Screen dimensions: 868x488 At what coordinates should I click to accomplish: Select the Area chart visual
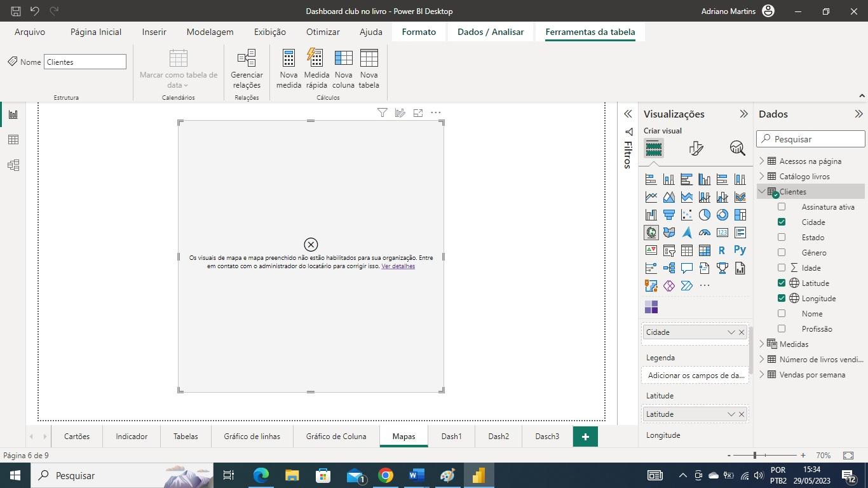click(x=668, y=197)
